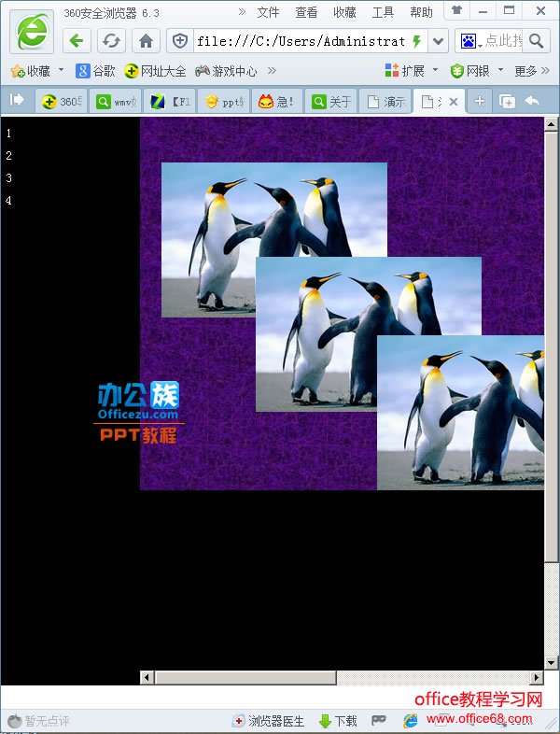Viewport: 560px width, 734px height.
Task: Switch to the 演示 tab
Action: 385,101
